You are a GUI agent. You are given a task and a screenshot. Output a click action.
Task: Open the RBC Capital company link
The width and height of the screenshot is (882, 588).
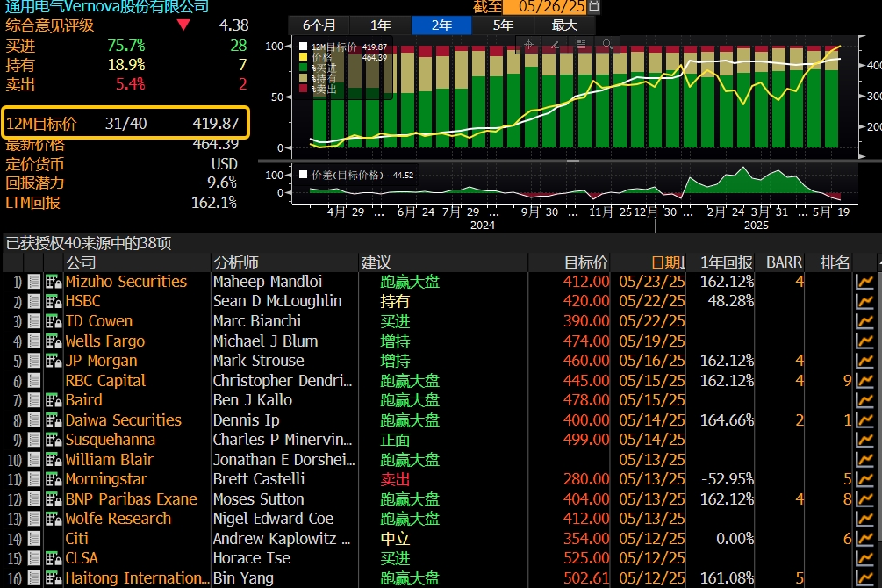(x=105, y=380)
